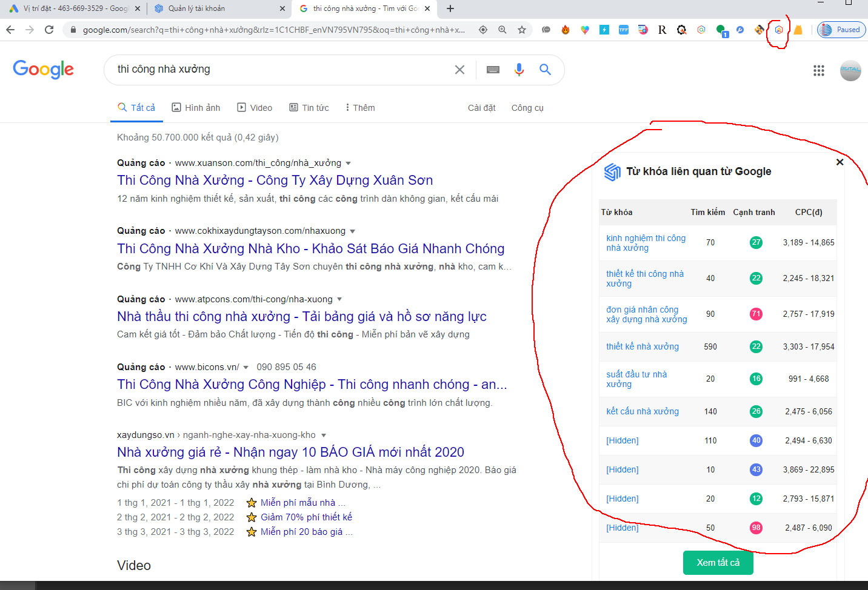The width and height of the screenshot is (868, 590).
Task: Open the letter R extension icon
Action: coord(663,30)
